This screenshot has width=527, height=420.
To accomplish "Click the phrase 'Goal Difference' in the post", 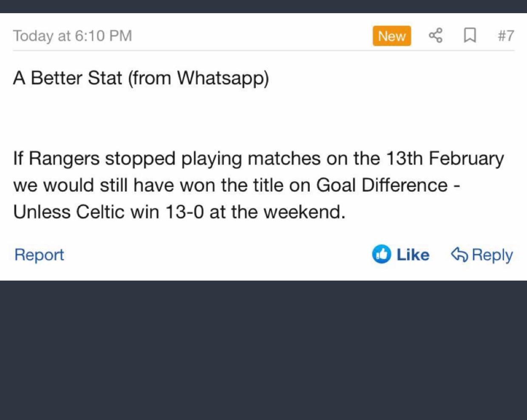I will [382, 185].
